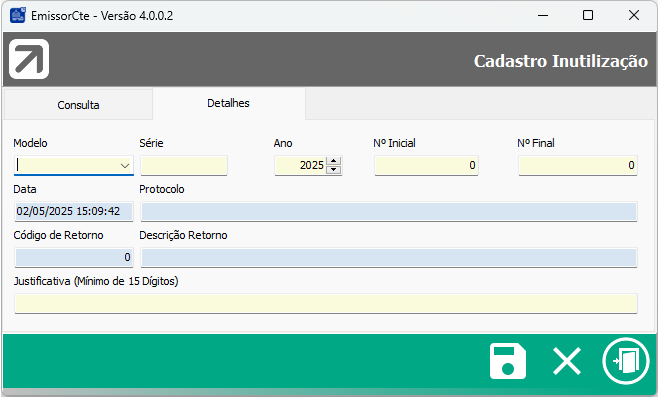
Task: Maximize the EmissorCte window
Action: tap(588, 16)
